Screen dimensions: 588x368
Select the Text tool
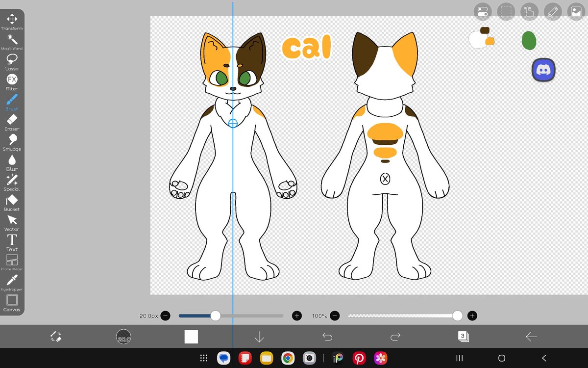(12, 242)
